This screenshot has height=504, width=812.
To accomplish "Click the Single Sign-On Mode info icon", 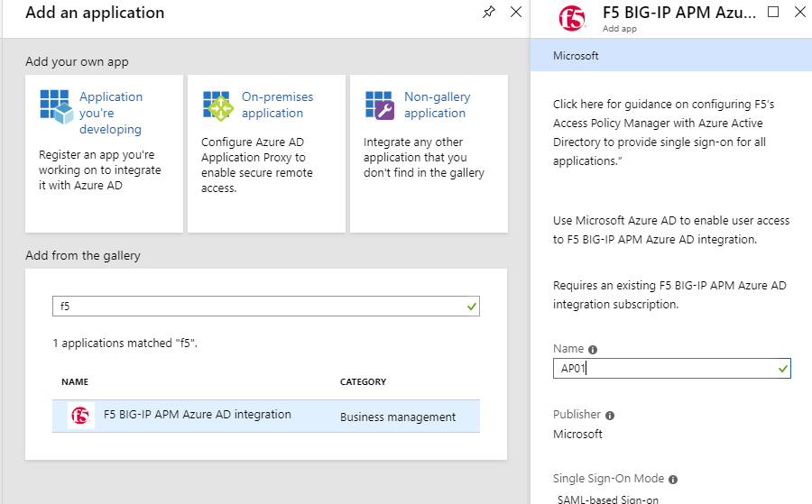I will 673,480.
